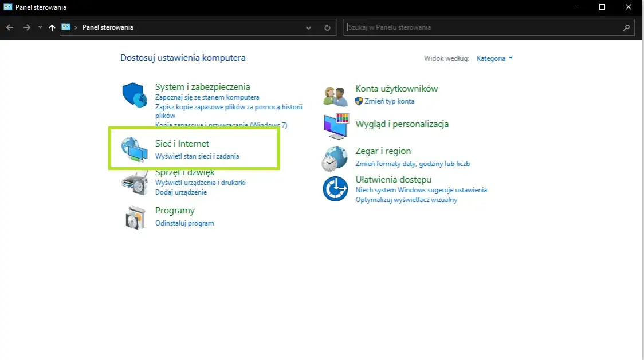Click 'Zapoznaj się ze stanem komputera'
Screen dimensions: 644x360
(209, 97)
